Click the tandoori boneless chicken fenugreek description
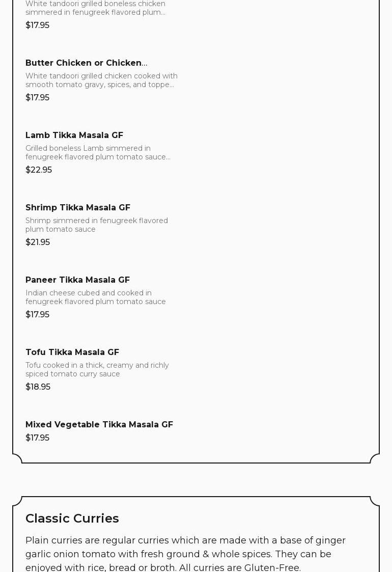The image size is (392, 572). [95, 8]
